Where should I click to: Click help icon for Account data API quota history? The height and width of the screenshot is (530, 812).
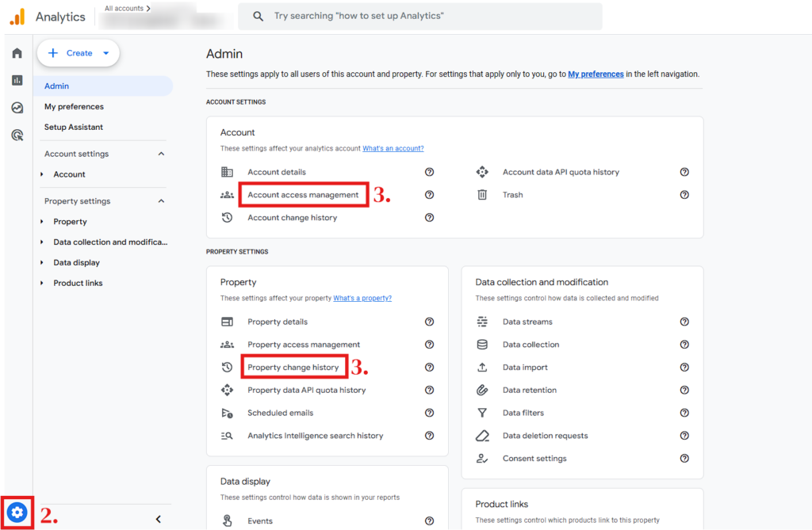tap(684, 172)
